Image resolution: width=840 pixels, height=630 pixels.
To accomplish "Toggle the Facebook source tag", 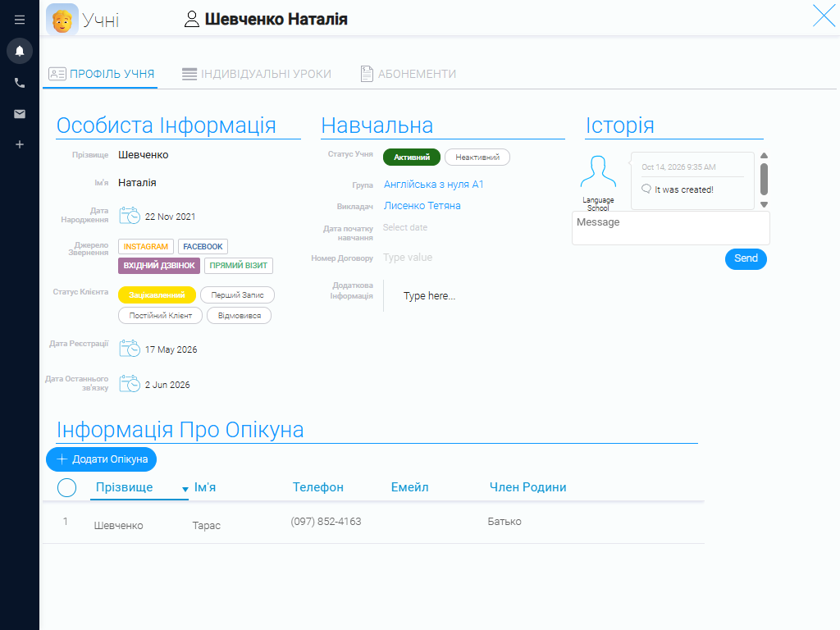I will [203, 246].
